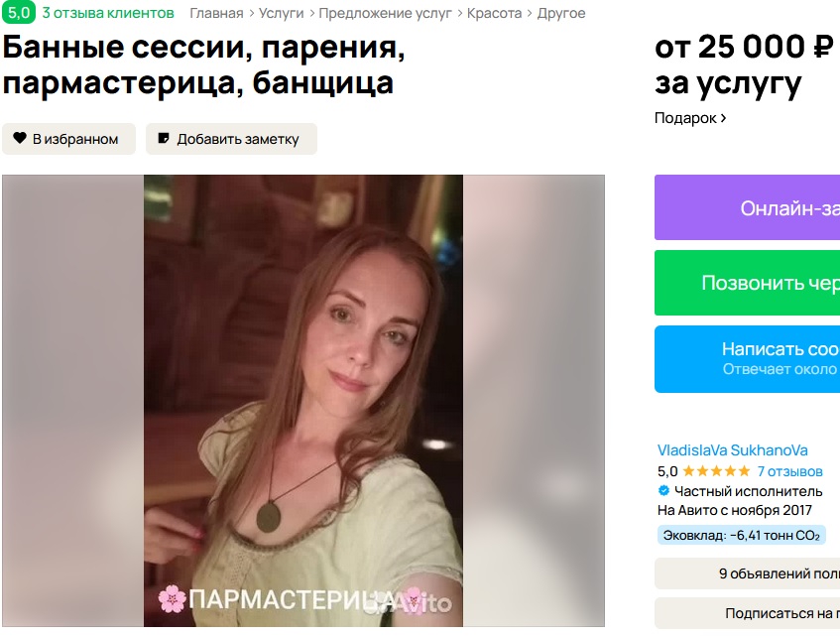Image resolution: width=840 pixels, height=636 pixels.
Task: Open 3 отзыва клиентов reviews link
Action: click(x=108, y=13)
